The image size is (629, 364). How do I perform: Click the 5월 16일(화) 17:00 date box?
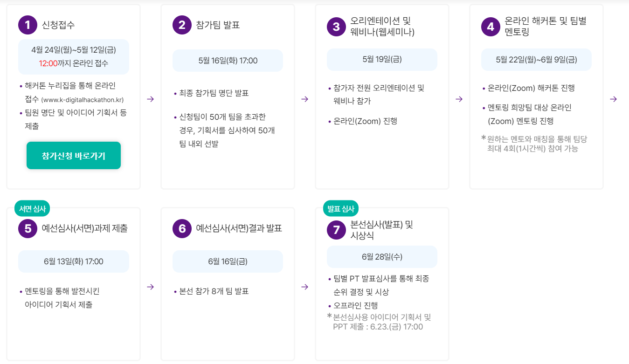[x=228, y=61]
